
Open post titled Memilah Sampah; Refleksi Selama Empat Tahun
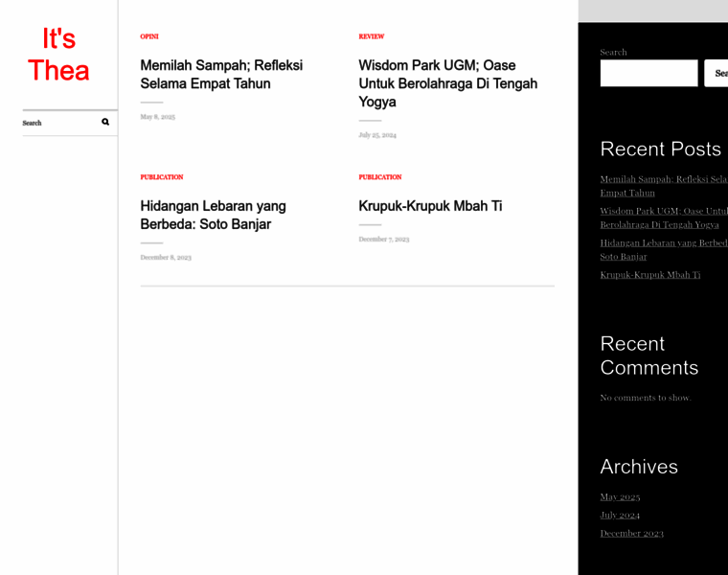tap(221, 75)
